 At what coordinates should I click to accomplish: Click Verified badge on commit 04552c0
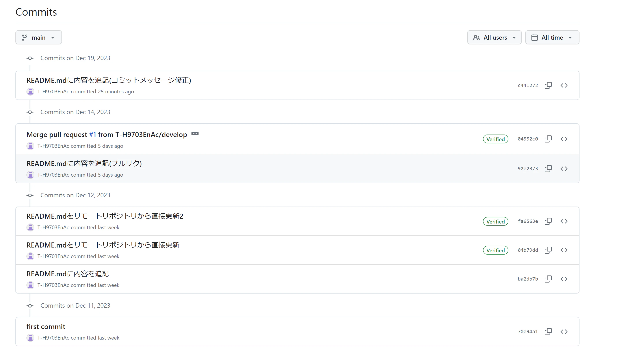[x=495, y=139]
